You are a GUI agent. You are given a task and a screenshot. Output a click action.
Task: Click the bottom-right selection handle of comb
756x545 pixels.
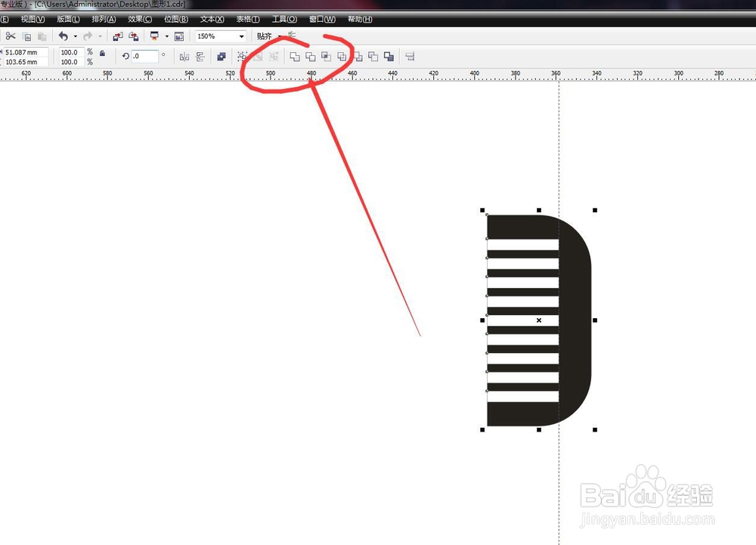[x=595, y=429]
